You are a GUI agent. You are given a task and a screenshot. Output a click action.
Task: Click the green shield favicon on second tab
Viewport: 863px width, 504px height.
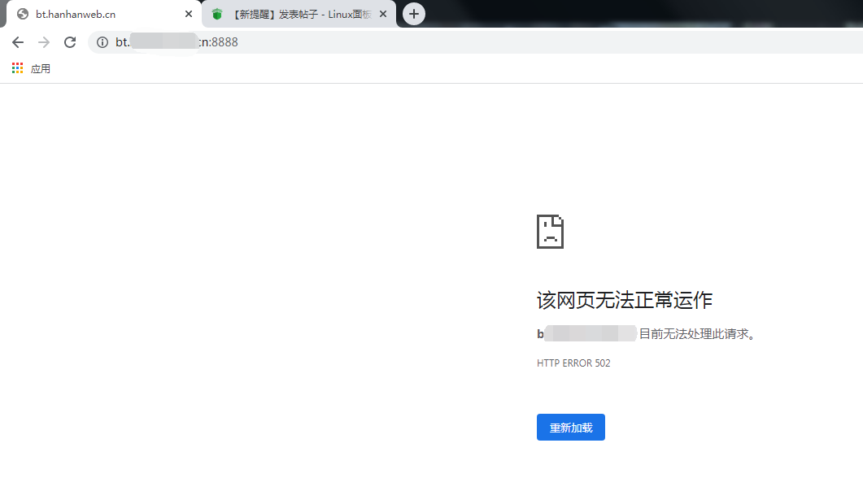pos(217,15)
